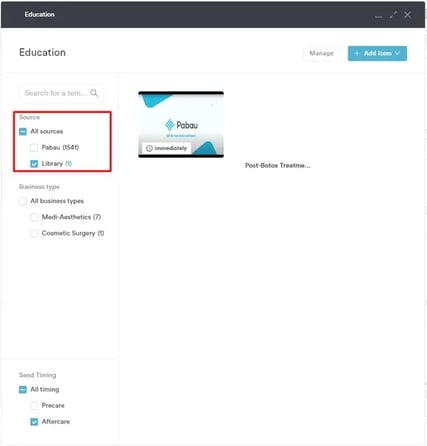Toggle the All sources checkbox
This screenshot has height=446, width=427.
coord(23,132)
